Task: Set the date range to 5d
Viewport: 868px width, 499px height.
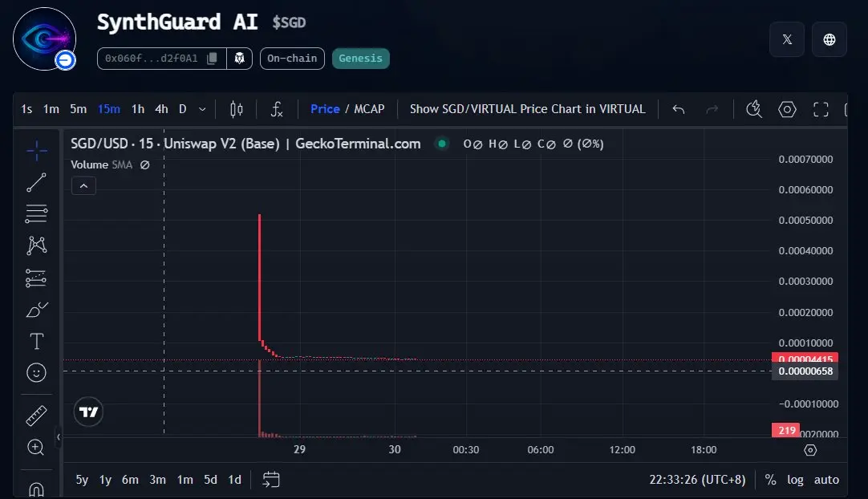Action: (x=210, y=480)
